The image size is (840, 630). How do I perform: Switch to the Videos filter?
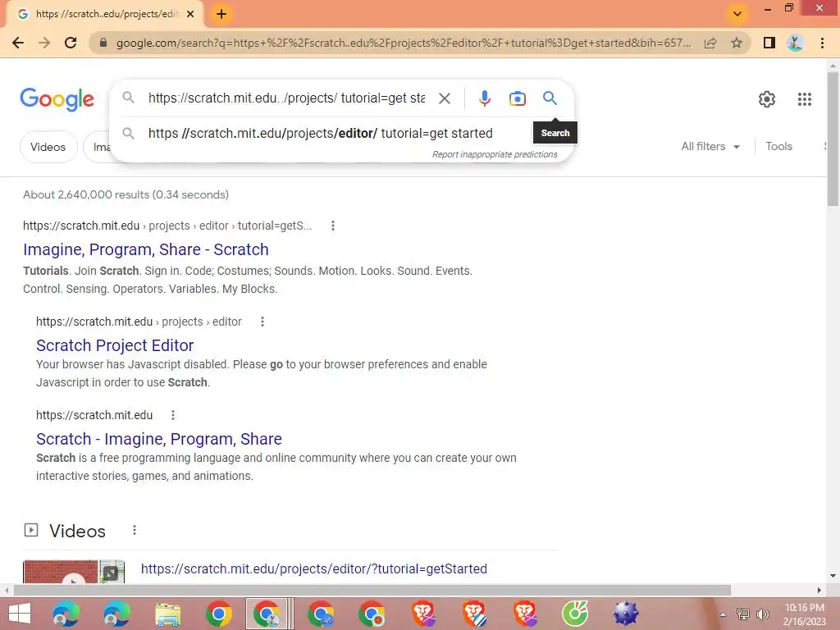48,147
